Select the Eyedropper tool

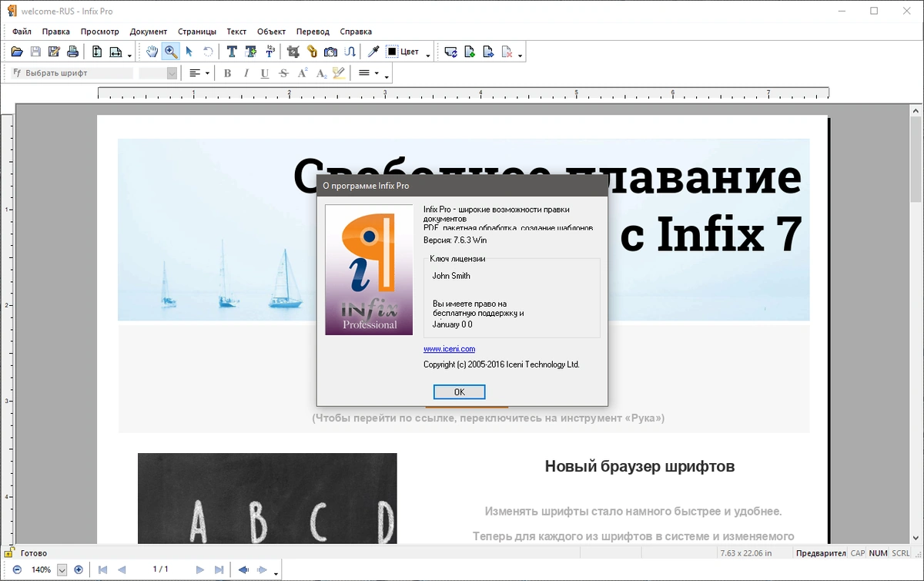(x=373, y=52)
